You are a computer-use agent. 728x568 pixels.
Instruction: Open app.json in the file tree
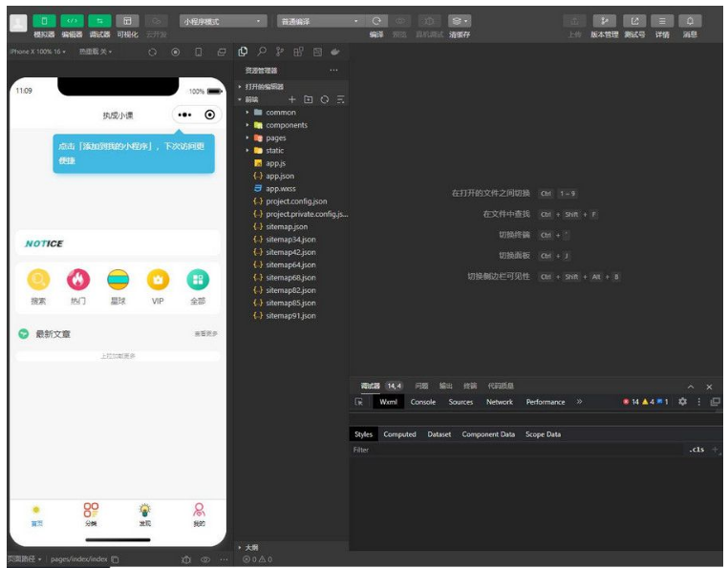pyautogui.click(x=279, y=176)
